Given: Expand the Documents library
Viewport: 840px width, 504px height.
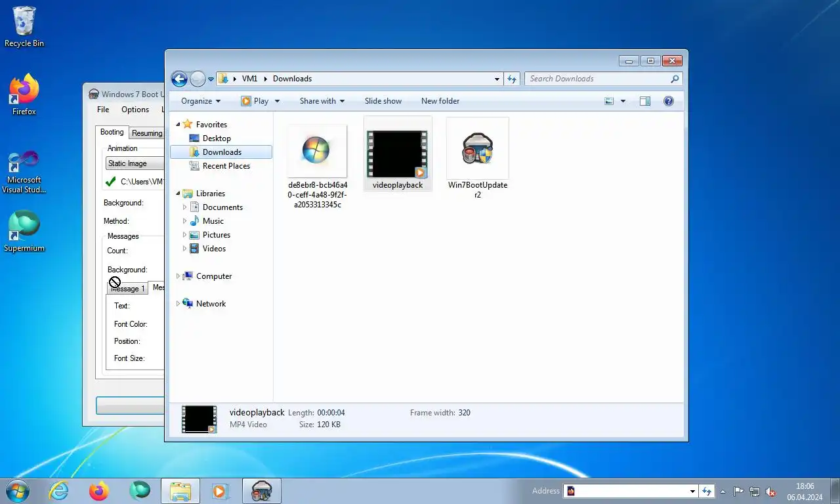Looking at the screenshot, I should tap(185, 207).
